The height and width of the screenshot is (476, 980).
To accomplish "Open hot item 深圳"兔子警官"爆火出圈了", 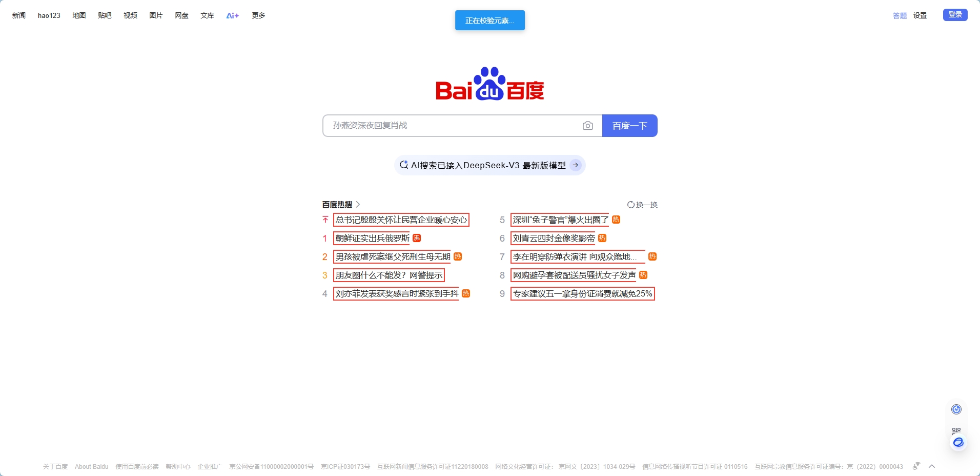I will pyautogui.click(x=561, y=220).
